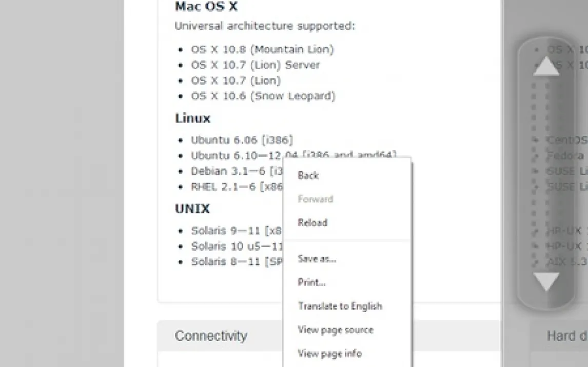Choose View page info menu item

click(329, 353)
